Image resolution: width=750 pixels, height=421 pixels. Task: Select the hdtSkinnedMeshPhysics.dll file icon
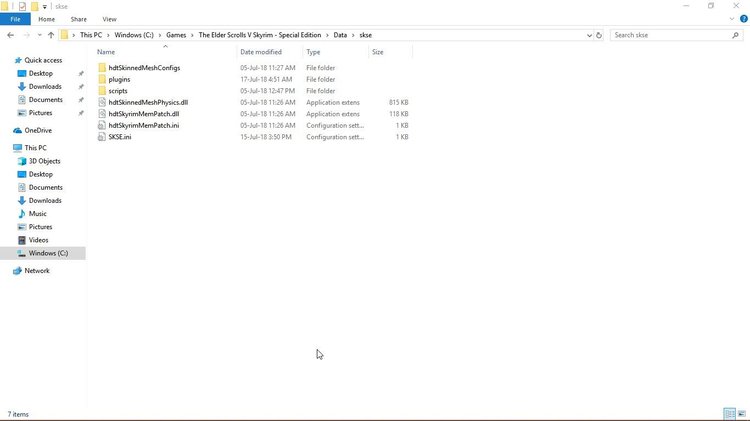tap(102, 102)
